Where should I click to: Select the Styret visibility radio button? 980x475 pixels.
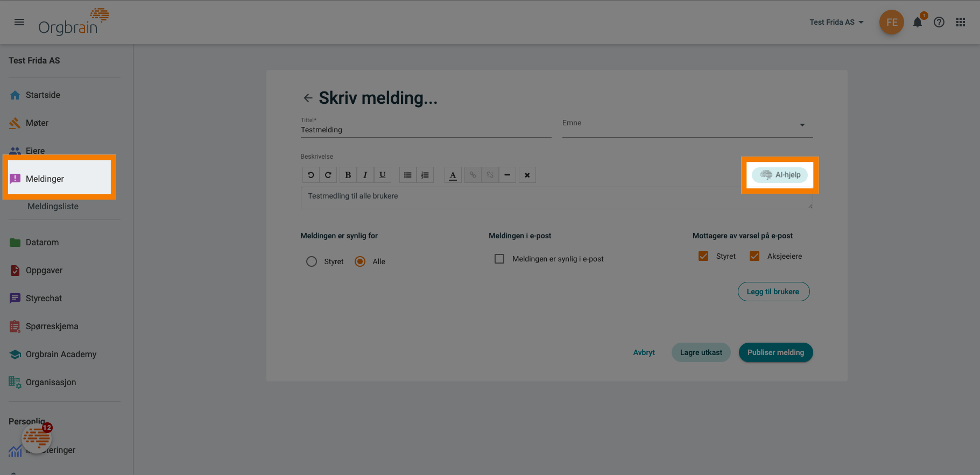click(x=312, y=261)
